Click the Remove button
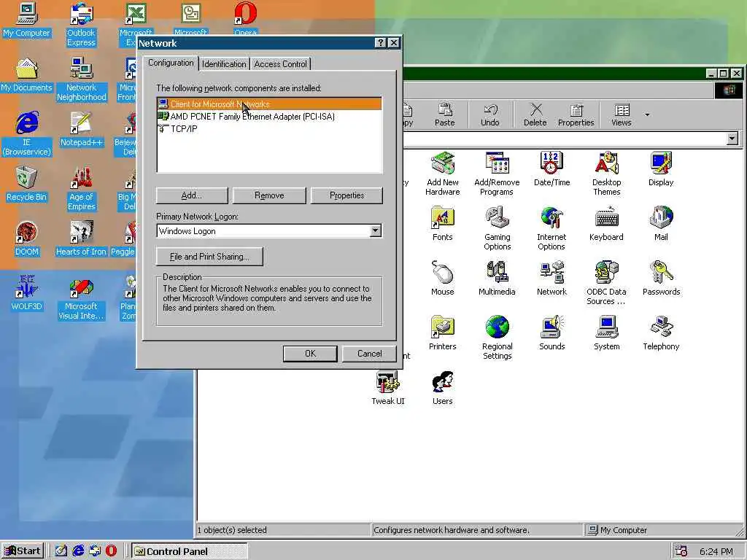Screen dimensions: 747x560 269,195
